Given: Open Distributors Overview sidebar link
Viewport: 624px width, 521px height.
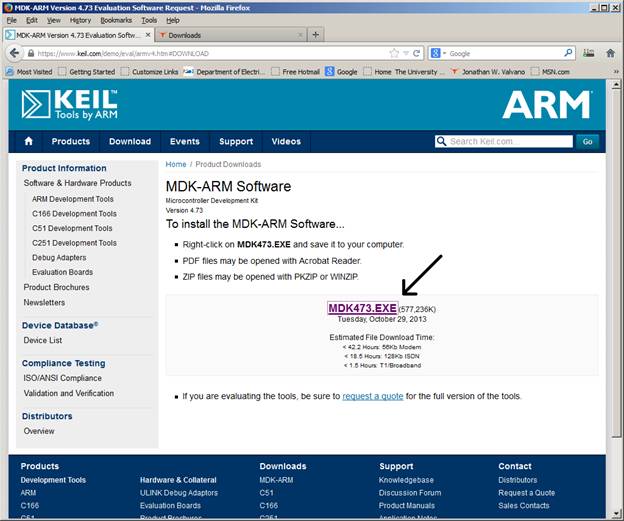Looking at the screenshot, I should click(39, 431).
